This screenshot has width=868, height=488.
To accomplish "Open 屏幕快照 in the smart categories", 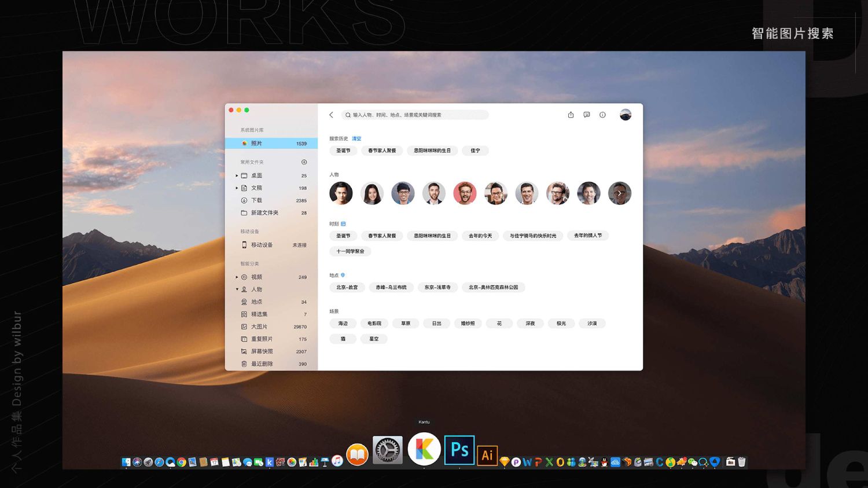I will [262, 351].
